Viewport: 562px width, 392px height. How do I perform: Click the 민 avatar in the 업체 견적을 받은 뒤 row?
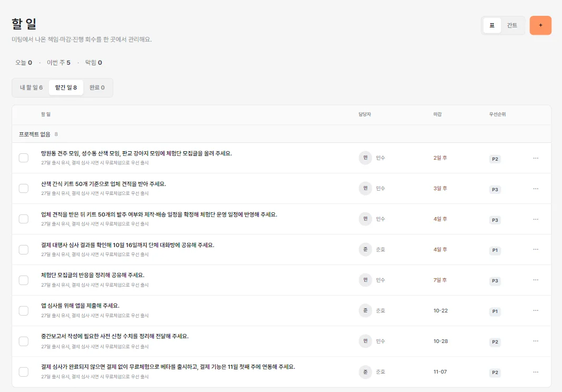tap(365, 219)
